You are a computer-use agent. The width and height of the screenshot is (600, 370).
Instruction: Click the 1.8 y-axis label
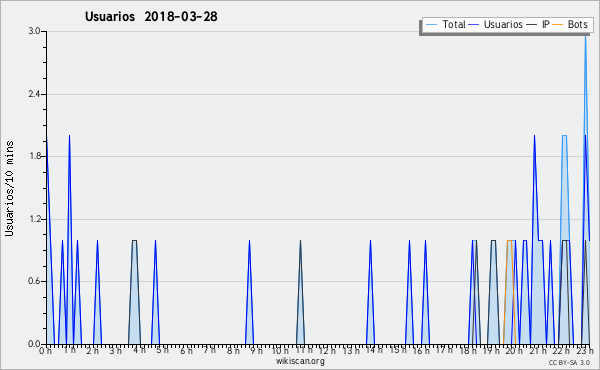[34, 156]
